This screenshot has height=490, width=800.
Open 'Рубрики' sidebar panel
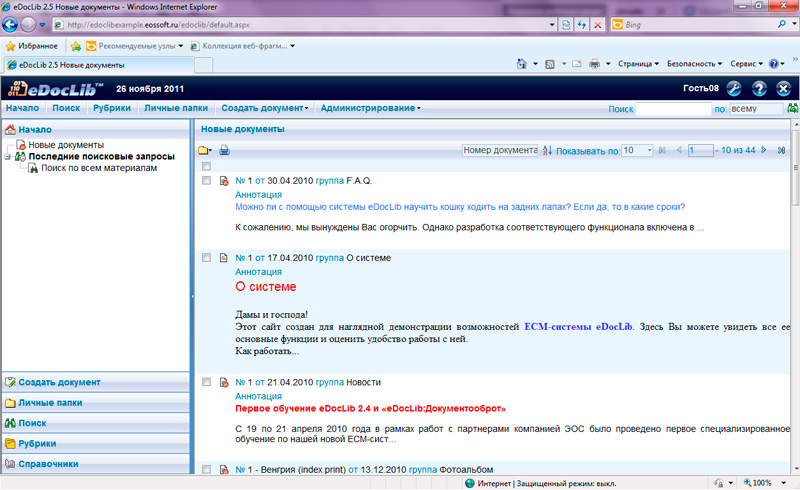(96, 444)
